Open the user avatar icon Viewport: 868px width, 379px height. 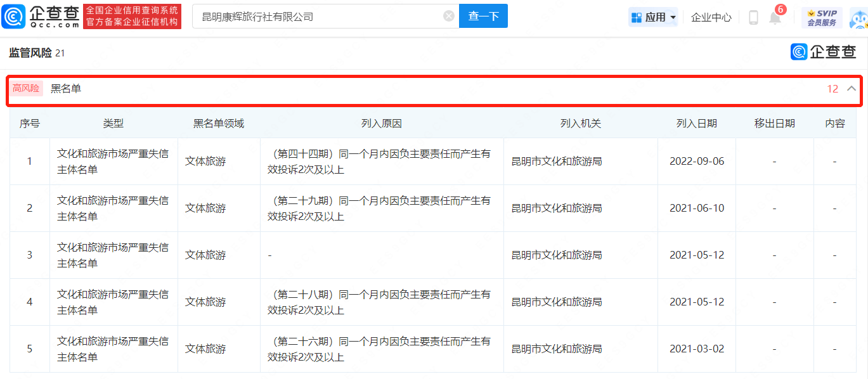pyautogui.click(x=858, y=18)
